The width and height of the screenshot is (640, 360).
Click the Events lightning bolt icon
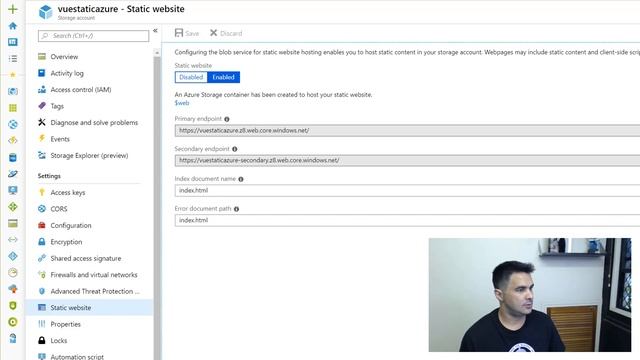click(x=42, y=138)
